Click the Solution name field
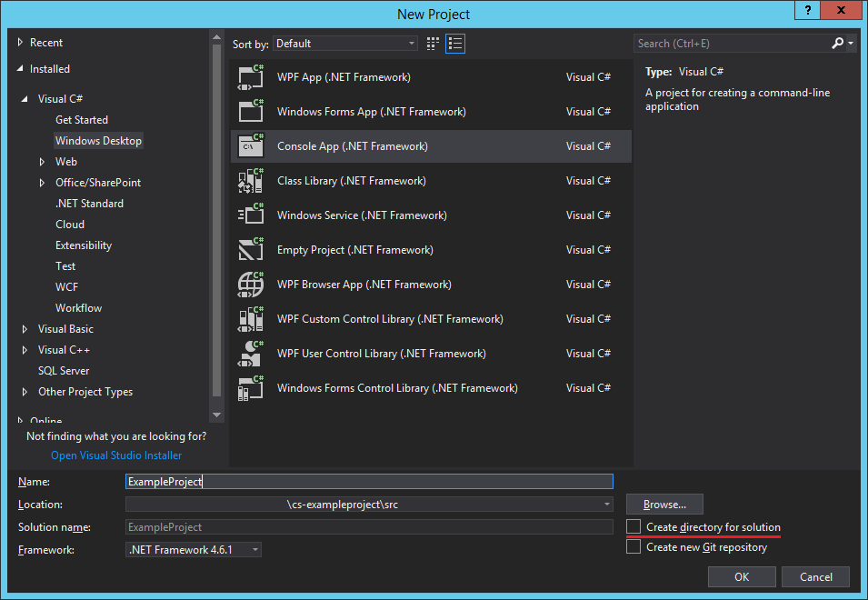868x600 pixels. pyautogui.click(x=369, y=527)
